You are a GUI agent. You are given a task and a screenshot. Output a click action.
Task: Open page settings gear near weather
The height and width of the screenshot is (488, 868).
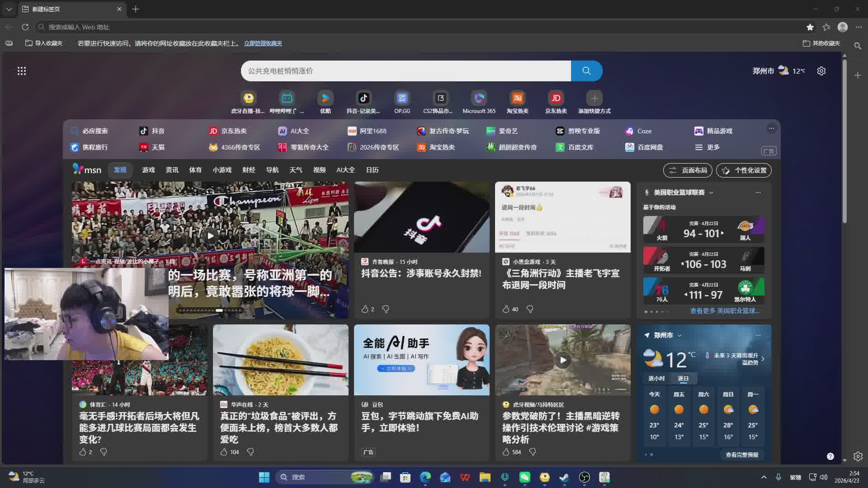[x=821, y=71]
